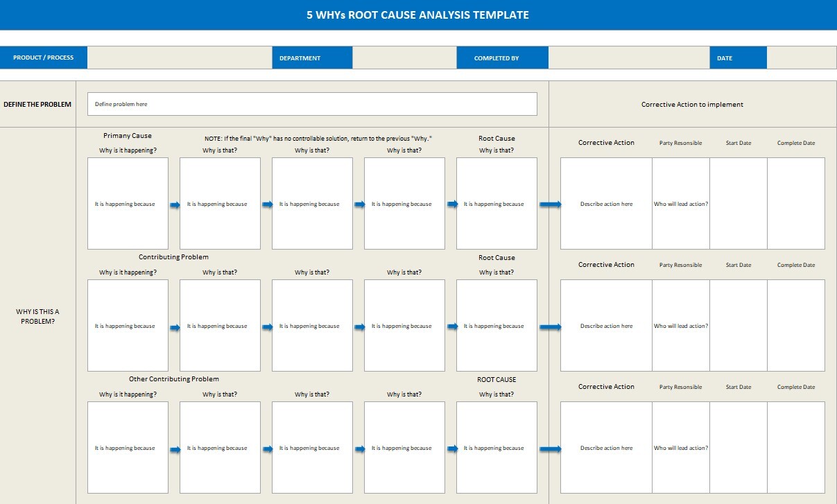The image size is (837, 504).
Task: Select Start Date cell in top corrective row
Action: tap(739, 203)
